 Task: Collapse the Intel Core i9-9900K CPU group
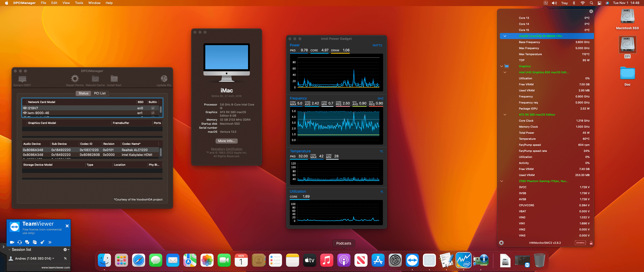(x=505, y=36)
